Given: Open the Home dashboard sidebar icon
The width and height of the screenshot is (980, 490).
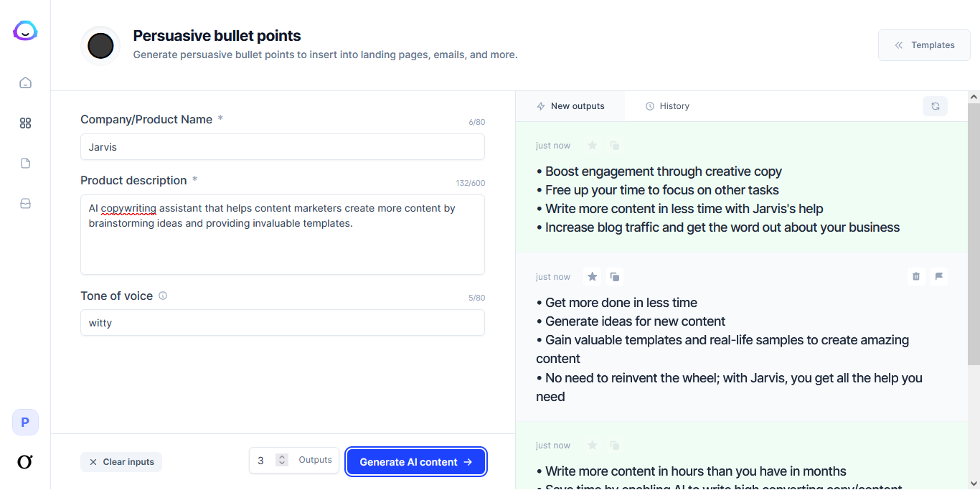Looking at the screenshot, I should tap(25, 83).
